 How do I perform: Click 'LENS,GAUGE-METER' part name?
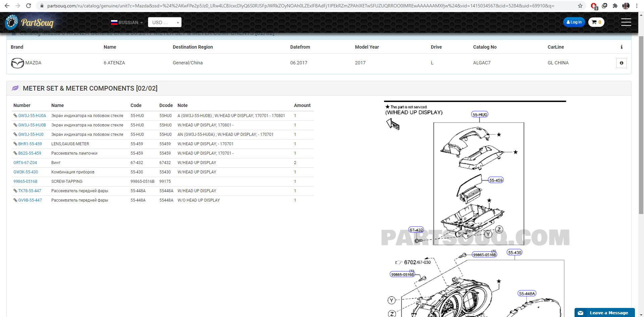pos(70,144)
